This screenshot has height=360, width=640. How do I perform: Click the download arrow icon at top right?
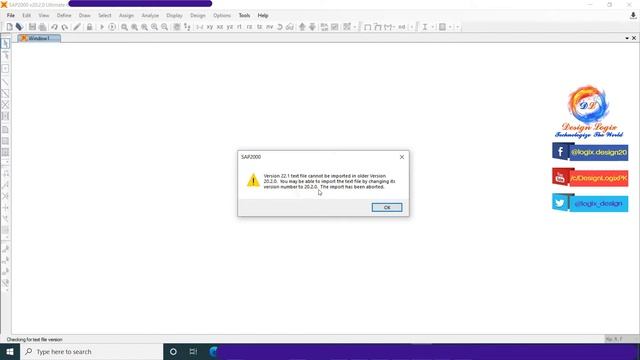pyautogui.click(x=633, y=16)
